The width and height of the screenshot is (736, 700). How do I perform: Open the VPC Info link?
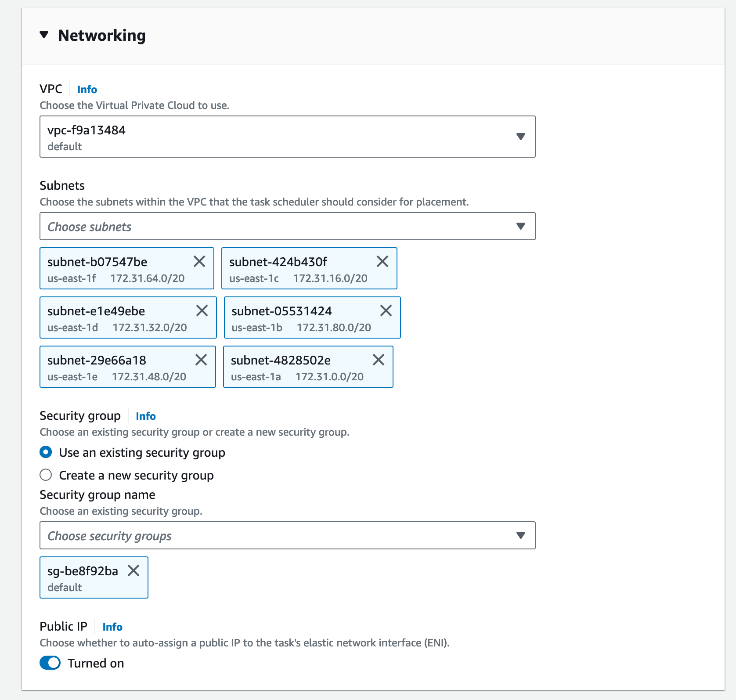[x=87, y=90]
